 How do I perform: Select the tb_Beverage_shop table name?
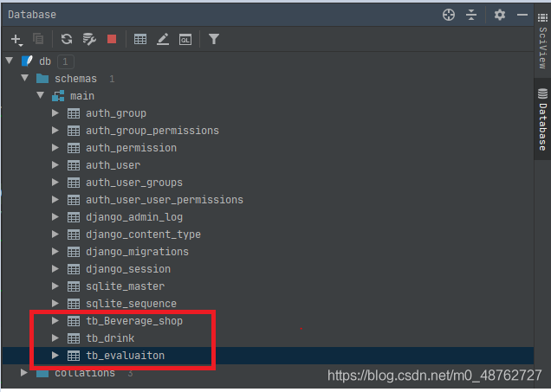[x=134, y=321]
